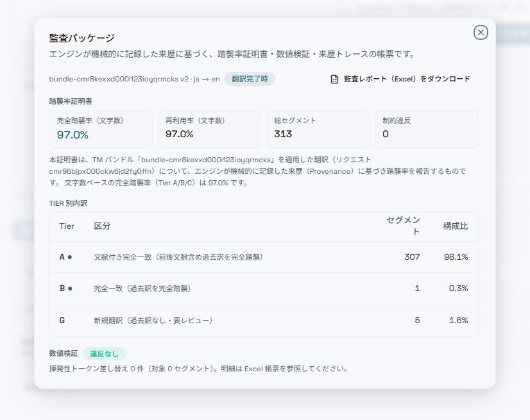Click the エンジンが機械的に記録した subtitle text
The height and width of the screenshot is (420, 530).
tap(232, 54)
